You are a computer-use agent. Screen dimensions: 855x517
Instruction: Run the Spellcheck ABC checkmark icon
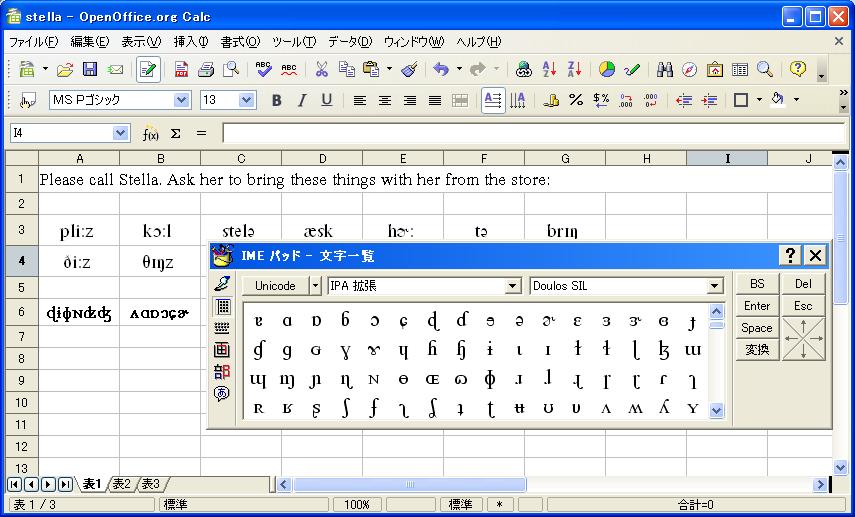[263, 69]
